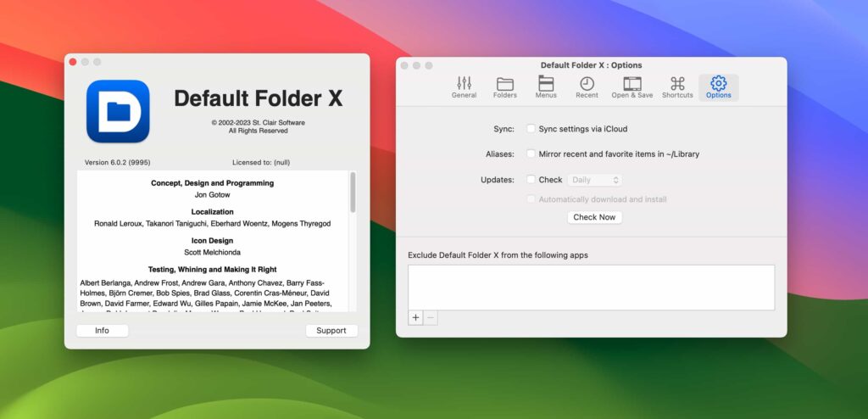868x419 pixels.
Task: Click the Default Folder X app icon
Action: tap(118, 111)
